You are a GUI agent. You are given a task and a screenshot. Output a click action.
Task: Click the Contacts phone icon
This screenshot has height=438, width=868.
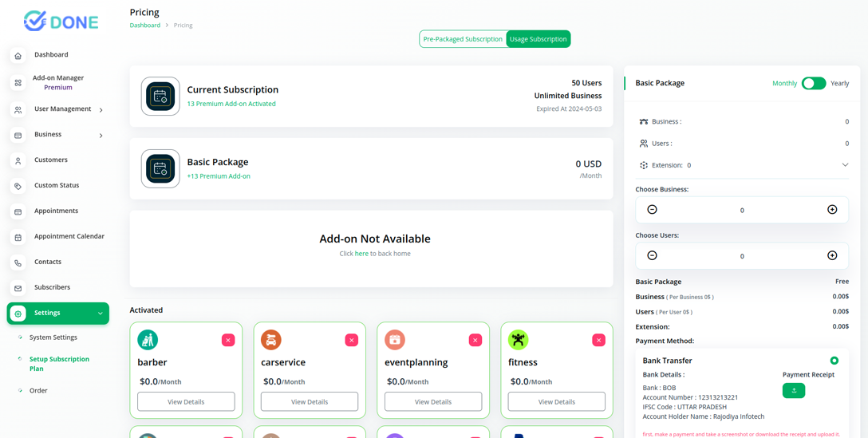(18, 262)
